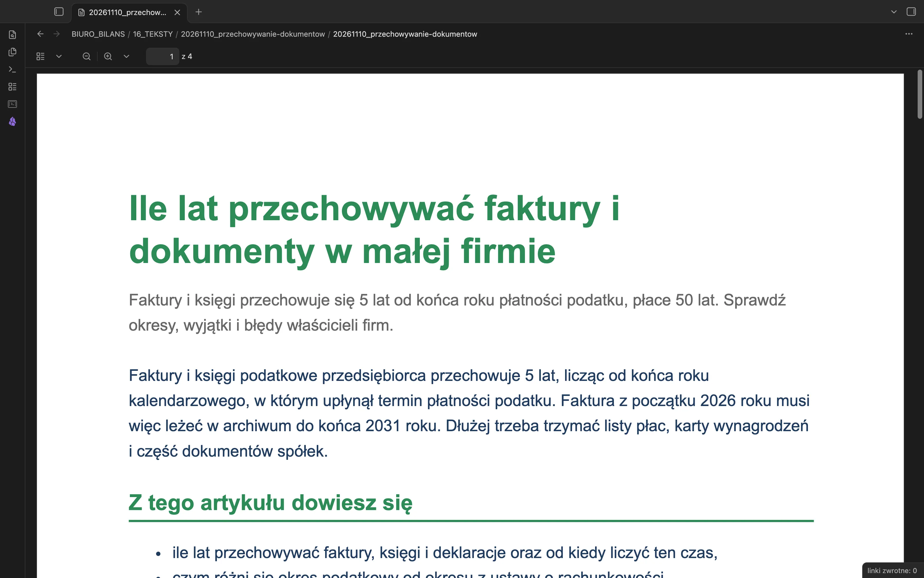Screen dimensions: 924x578
Task: Open BIURO_BILANS breadcrumb folder
Action: [98, 34]
